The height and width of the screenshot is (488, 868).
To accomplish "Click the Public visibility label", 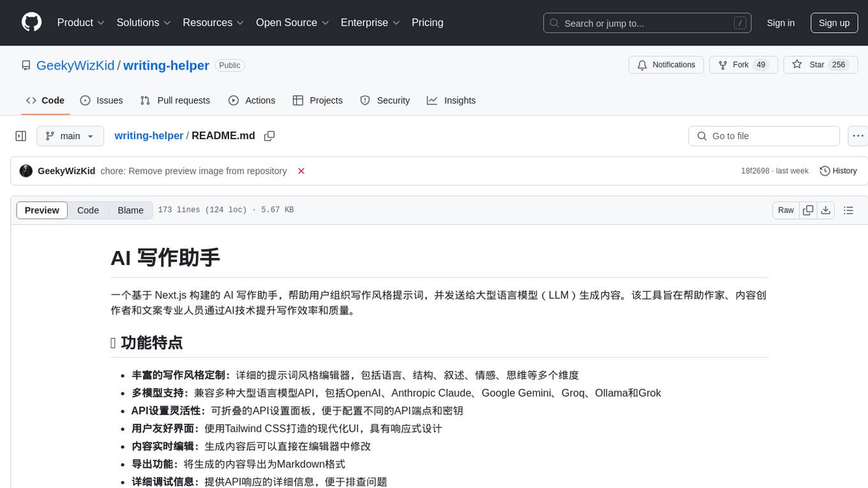I will (x=230, y=65).
